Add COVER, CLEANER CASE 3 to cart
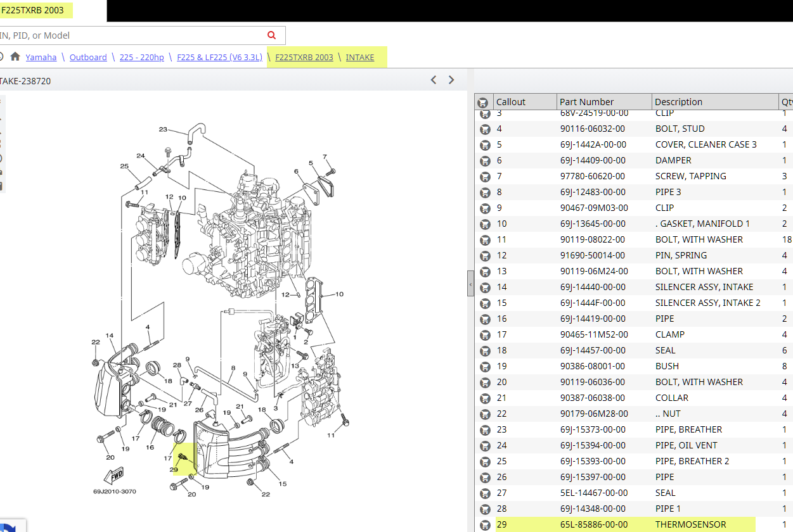This screenshot has width=793, height=532. tap(485, 144)
